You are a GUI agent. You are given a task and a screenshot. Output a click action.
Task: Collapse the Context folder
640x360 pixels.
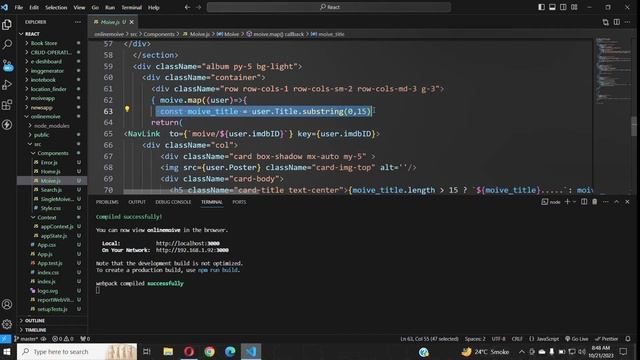coord(47,217)
